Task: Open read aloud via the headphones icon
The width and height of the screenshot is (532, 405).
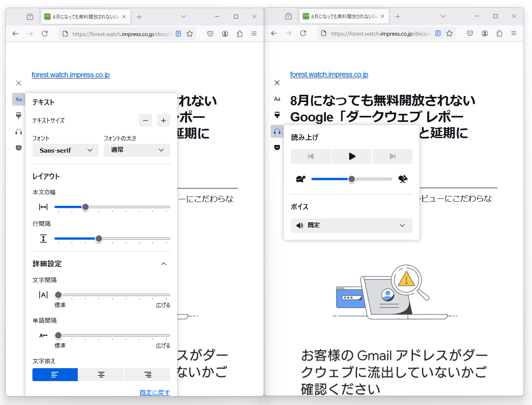Action: [x=18, y=131]
